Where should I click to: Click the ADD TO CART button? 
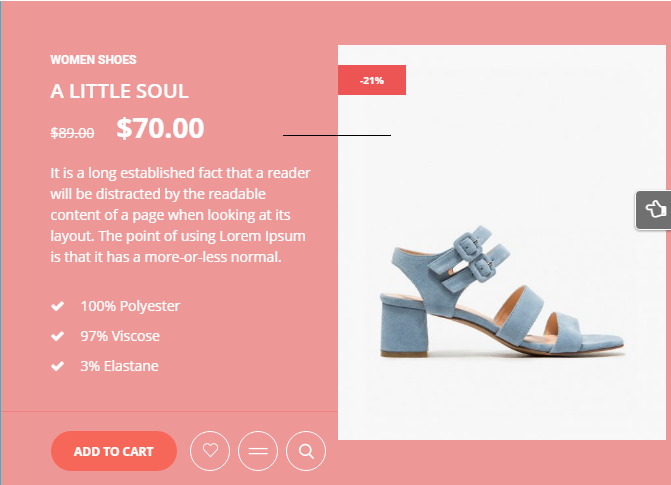[114, 451]
